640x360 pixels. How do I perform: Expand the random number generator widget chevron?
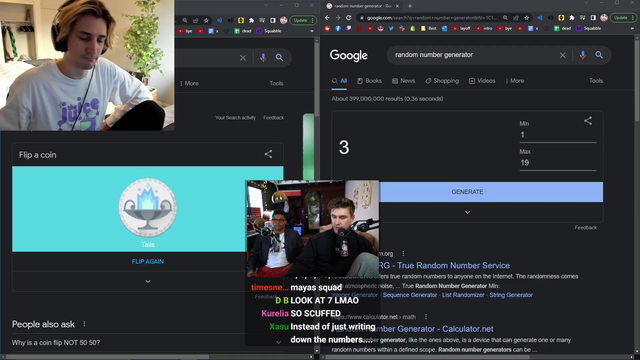467,212
